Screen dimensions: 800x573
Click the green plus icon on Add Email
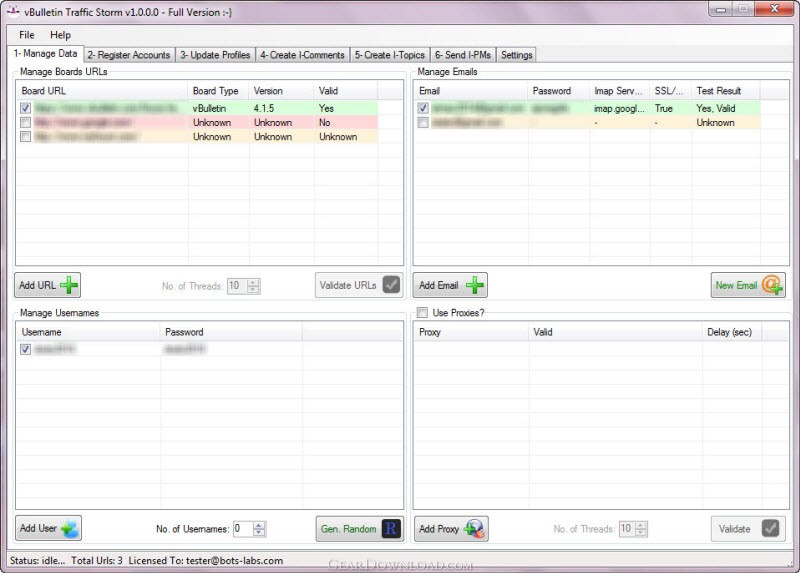click(x=474, y=285)
